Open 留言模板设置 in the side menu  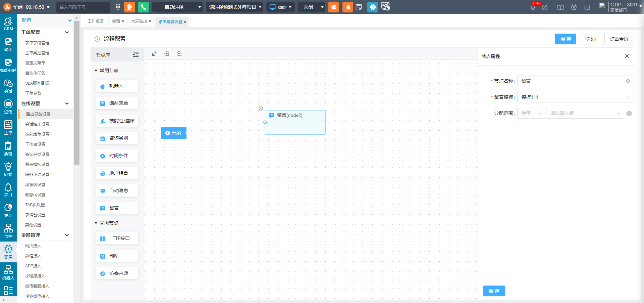(x=37, y=165)
